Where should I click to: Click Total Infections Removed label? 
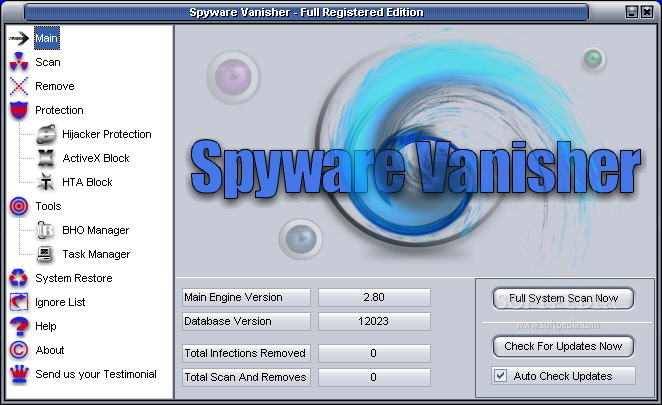246,353
